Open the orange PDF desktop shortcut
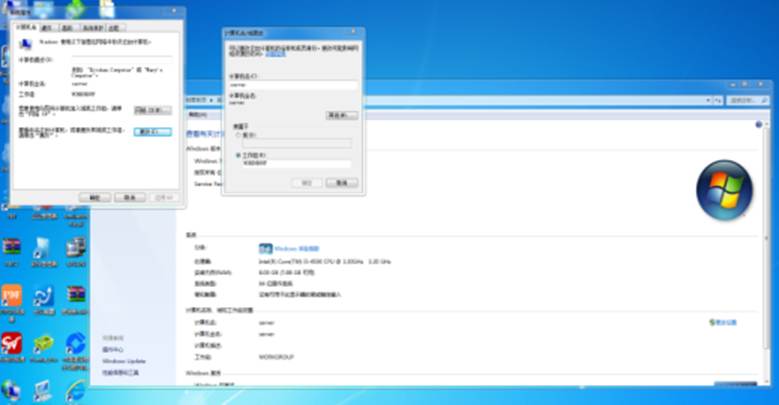Screen dimensions: 779x405 coord(11,296)
